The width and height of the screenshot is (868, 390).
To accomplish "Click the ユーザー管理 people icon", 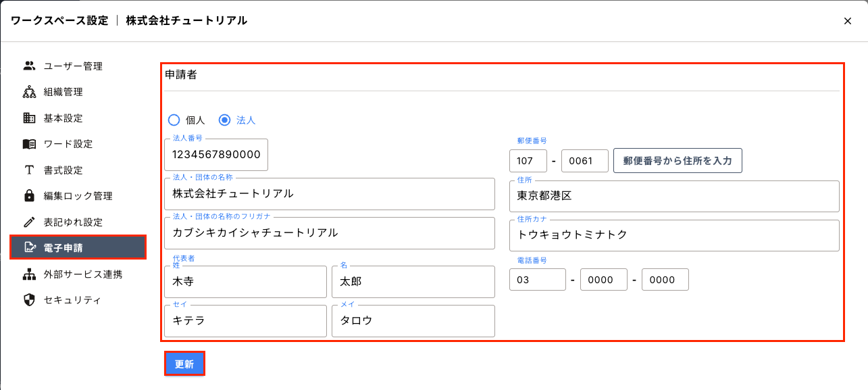I will [x=29, y=66].
